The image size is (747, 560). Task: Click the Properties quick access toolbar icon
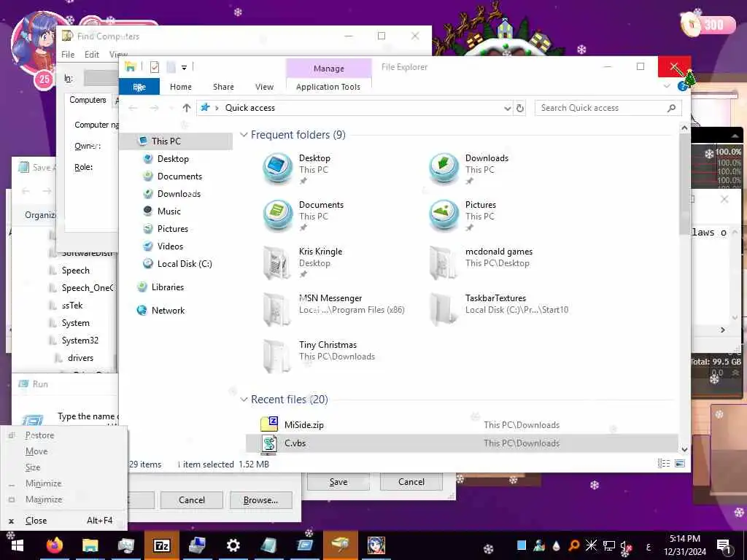coord(155,67)
